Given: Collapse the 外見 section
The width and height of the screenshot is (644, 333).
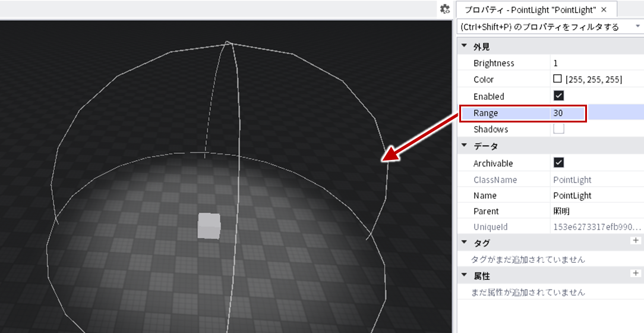Looking at the screenshot, I should point(465,46).
